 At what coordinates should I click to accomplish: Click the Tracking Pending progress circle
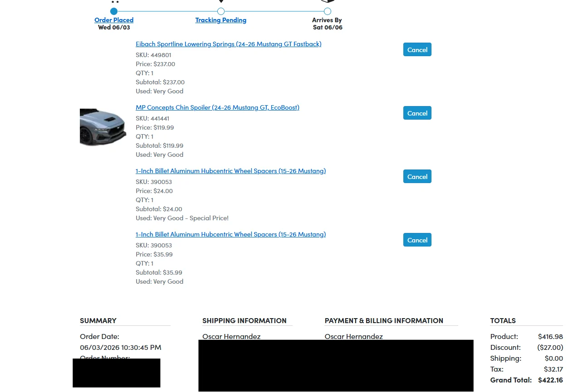pyautogui.click(x=221, y=11)
